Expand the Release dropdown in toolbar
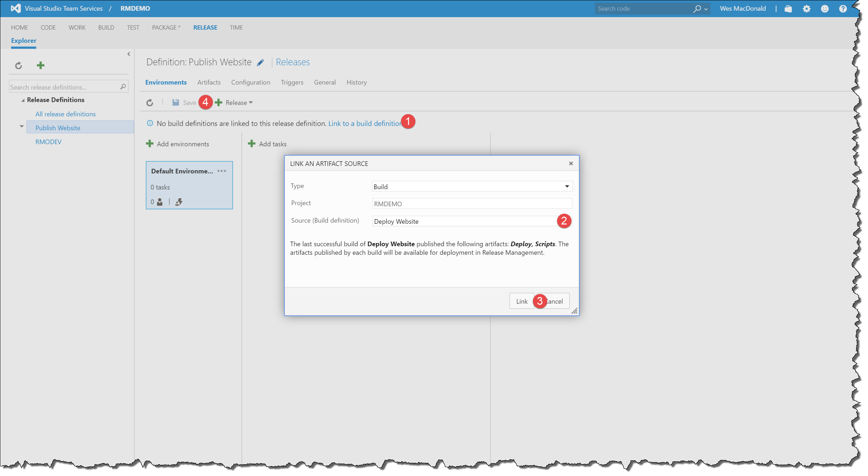The width and height of the screenshot is (868, 476). 239,103
